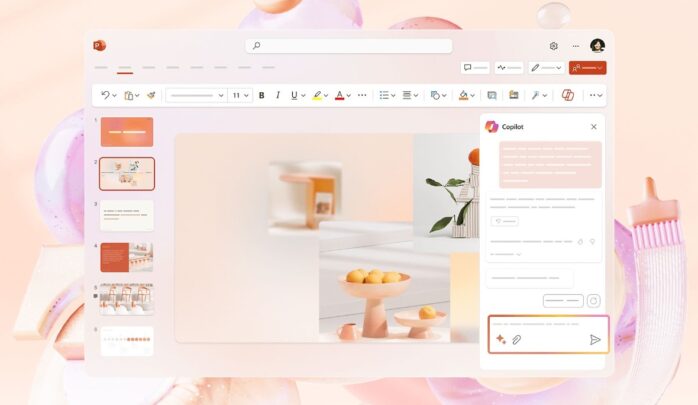Select slide 4 thumbnail in slide panel
The image size is (698, 405).
point(127,257)
